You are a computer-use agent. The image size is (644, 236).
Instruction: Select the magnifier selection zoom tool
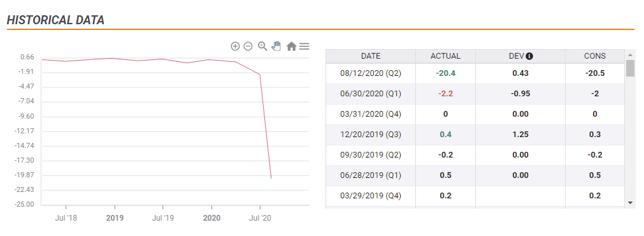[x=262, y=47]
